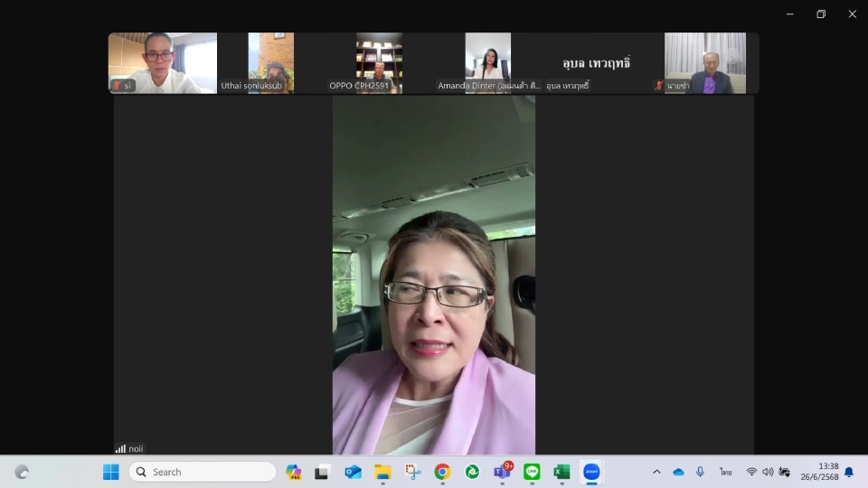Open Microsoft Teams taskbar icon
This screenshot has height=488, width=868.
502,472
